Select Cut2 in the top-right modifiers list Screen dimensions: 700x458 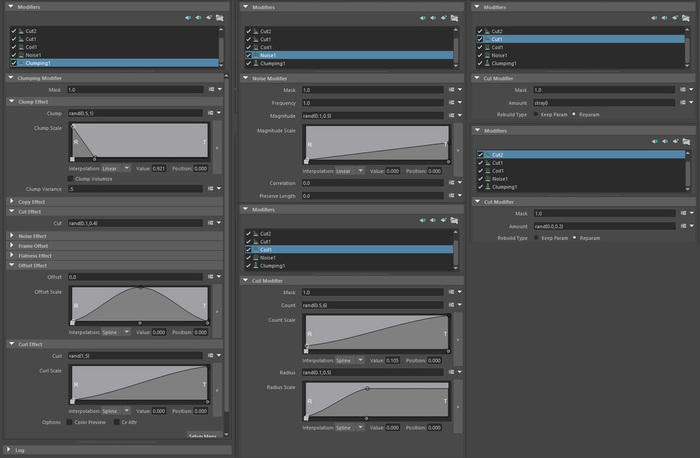[x=497, y=32]
